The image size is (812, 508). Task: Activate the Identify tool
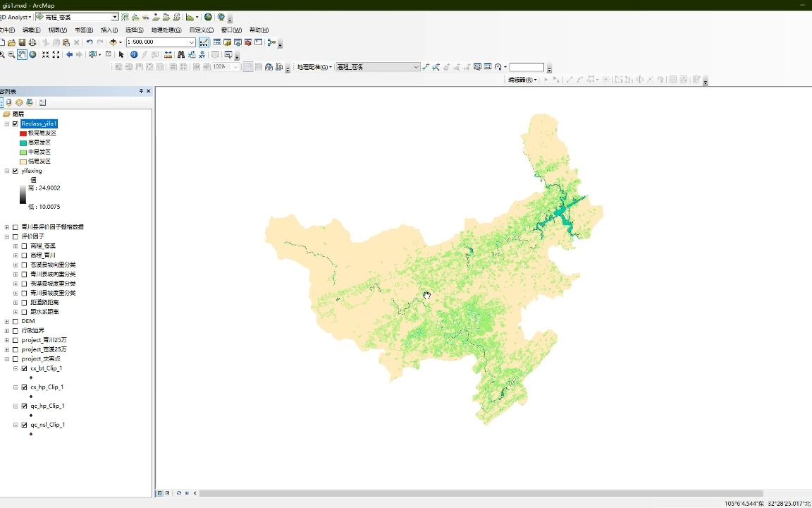coord(134,54)
